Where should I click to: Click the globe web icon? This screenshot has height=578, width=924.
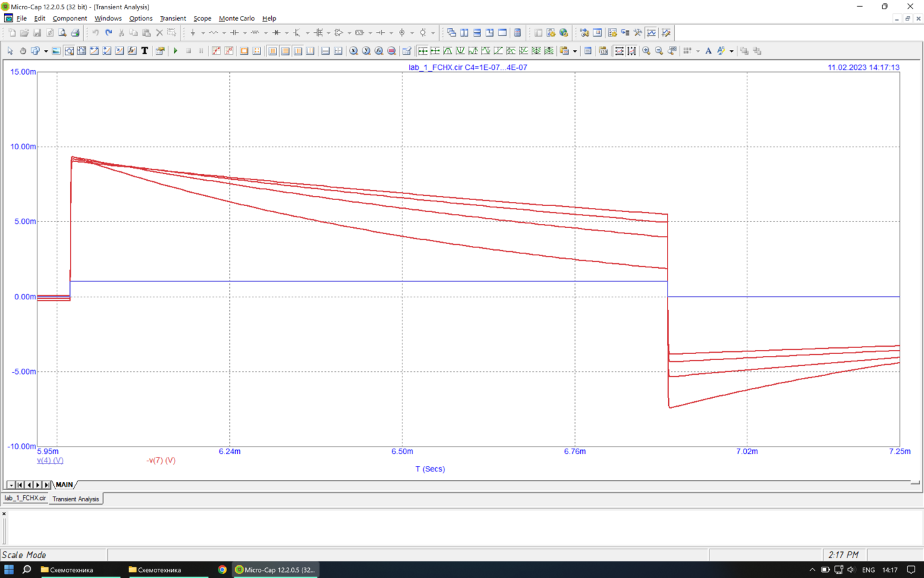pyautogui.click(x=564, y=33)
